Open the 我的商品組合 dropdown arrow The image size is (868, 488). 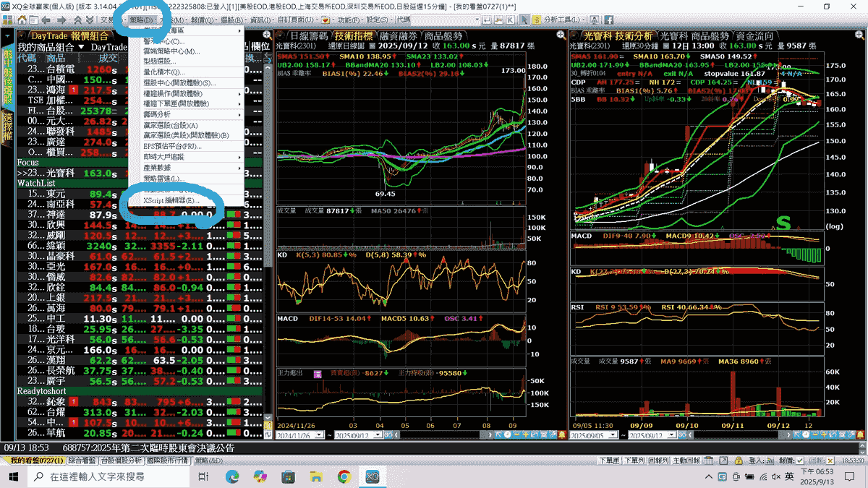(80, 47)
